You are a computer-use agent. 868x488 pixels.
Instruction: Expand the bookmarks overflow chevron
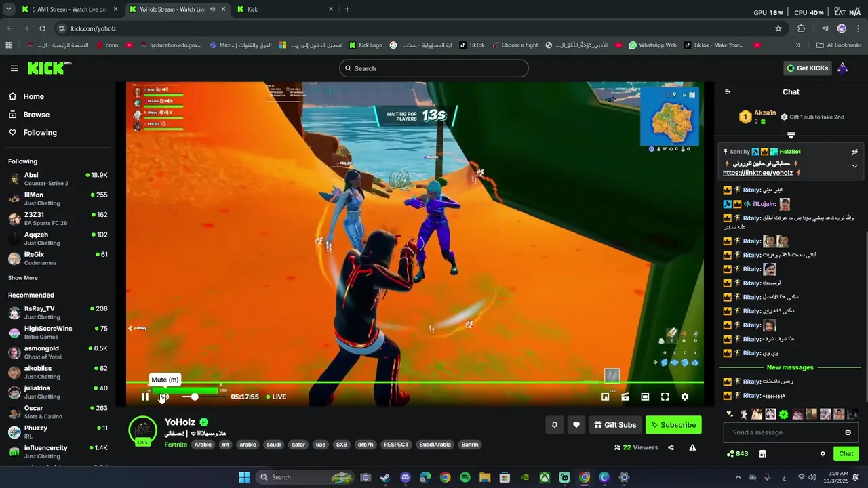tap(798, 45)
